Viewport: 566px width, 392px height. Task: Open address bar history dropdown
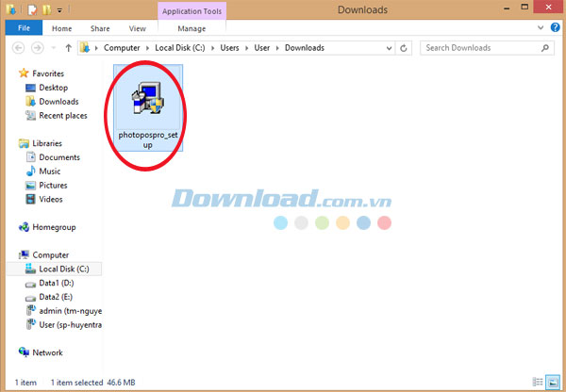(x=389, y=48)
